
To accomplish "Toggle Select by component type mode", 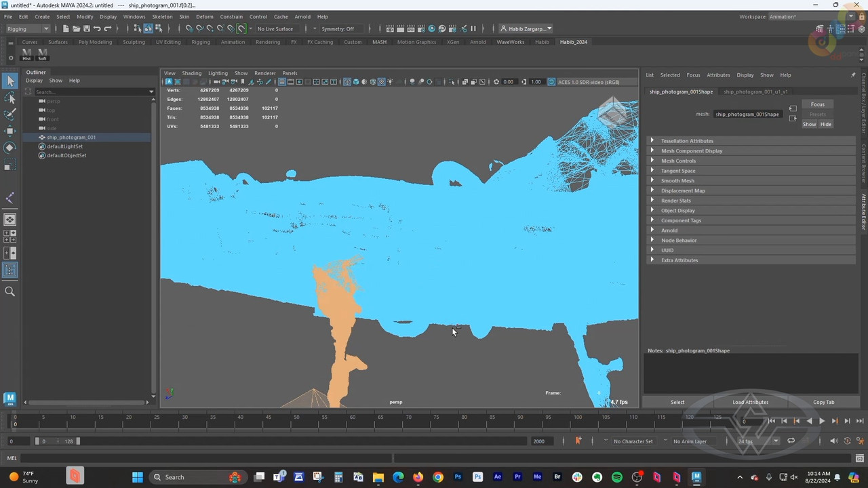I will tap(158, 28).
